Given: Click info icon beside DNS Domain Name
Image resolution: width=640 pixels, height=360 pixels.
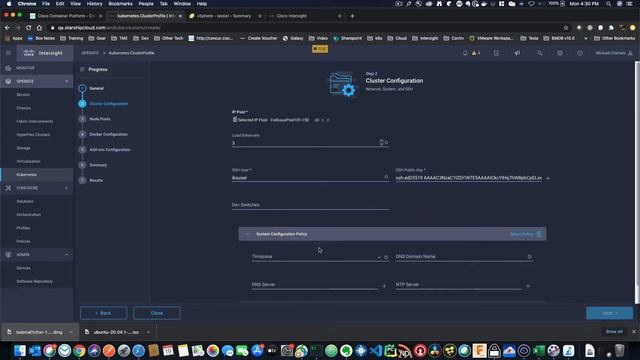Looking at the screenshot, I should click(x=529, y=257).
